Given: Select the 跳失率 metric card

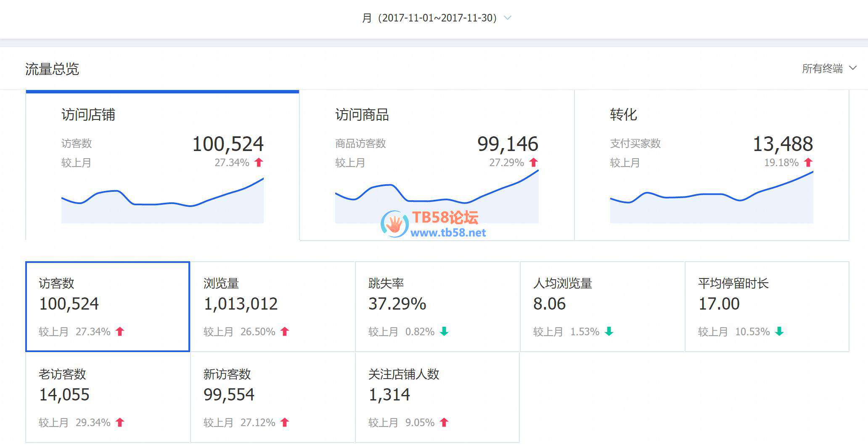Looking at the screenshot, I should tap(437, 307).
